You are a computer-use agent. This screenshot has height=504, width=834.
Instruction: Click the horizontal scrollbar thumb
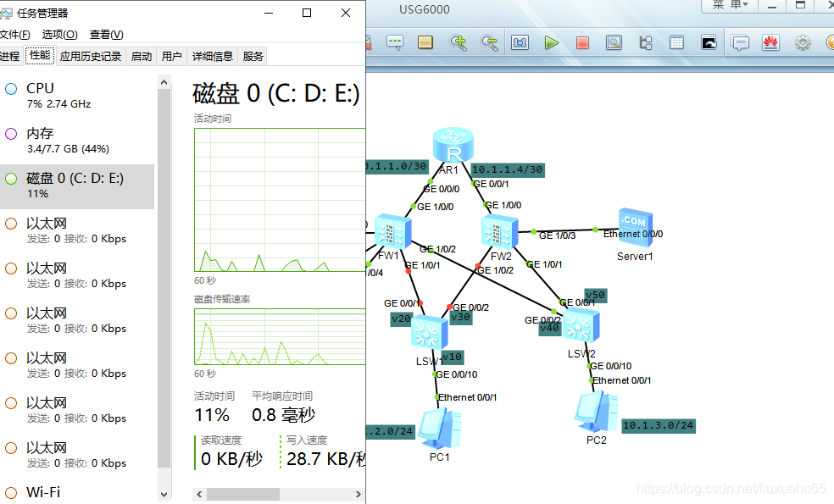(243, 495)
